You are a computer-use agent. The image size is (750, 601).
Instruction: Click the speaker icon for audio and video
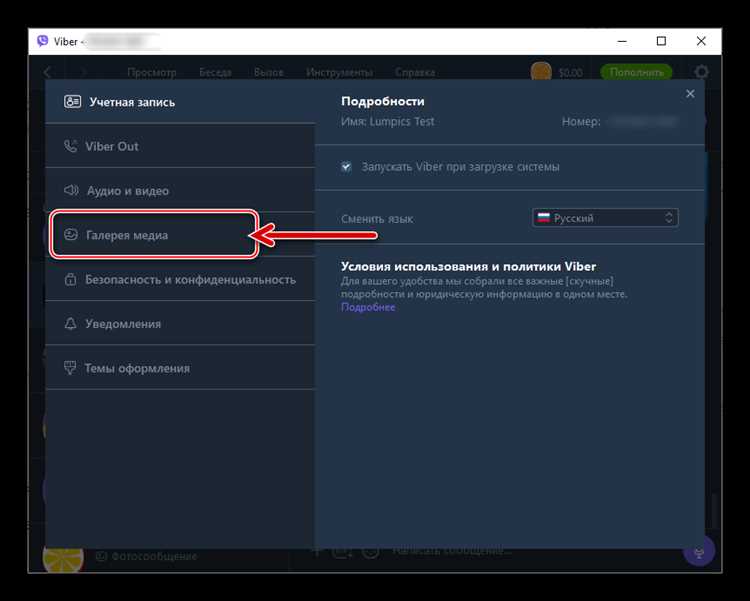click(71, 190)
